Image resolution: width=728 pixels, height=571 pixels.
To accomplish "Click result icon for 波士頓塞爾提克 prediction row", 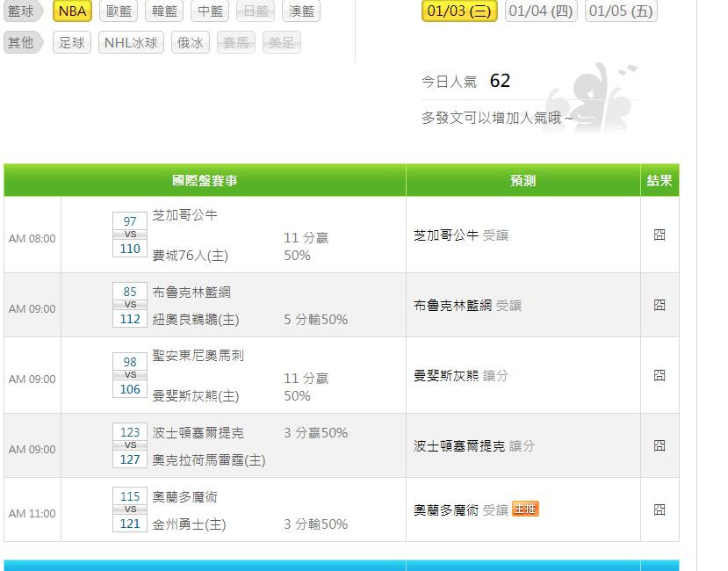I will tap(660, 445).
